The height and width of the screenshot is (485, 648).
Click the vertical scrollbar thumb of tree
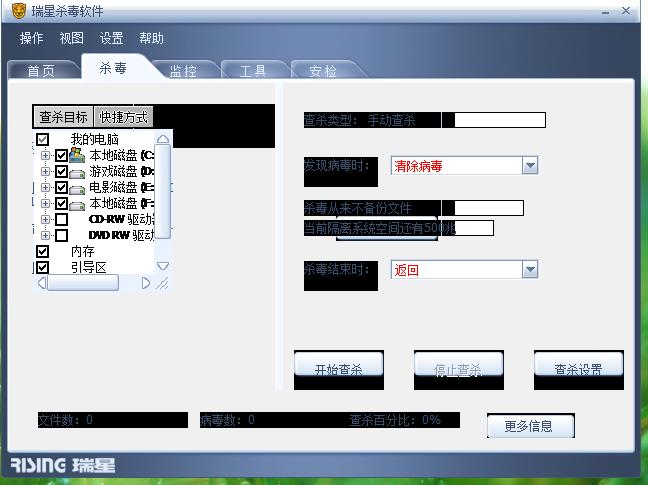[x=163, y=192]
